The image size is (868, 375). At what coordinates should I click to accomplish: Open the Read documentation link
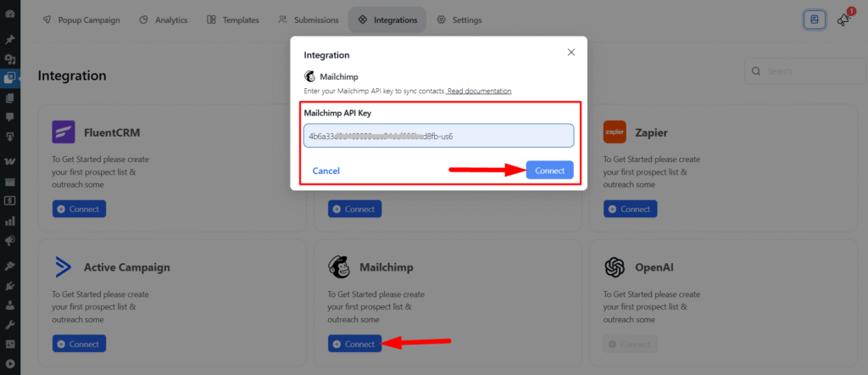[479, 91]
